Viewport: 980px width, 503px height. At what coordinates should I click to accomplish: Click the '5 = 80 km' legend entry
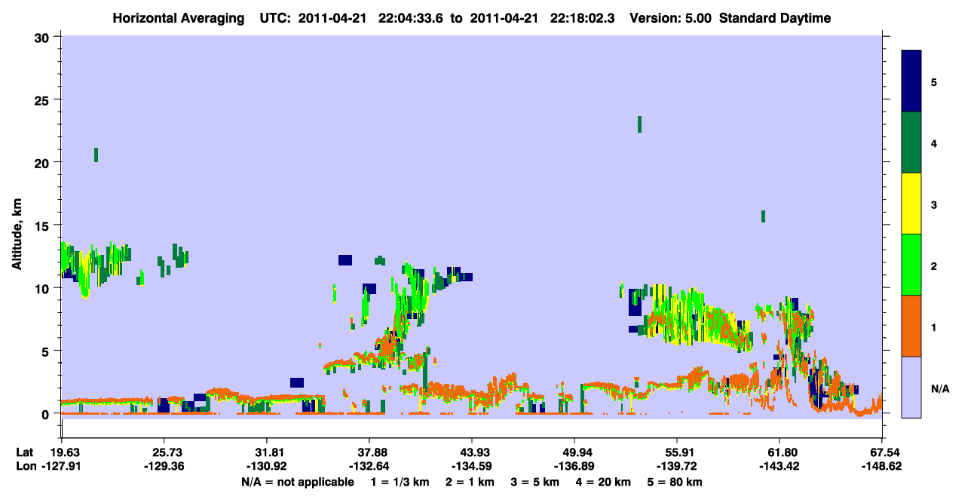point(676,481)
